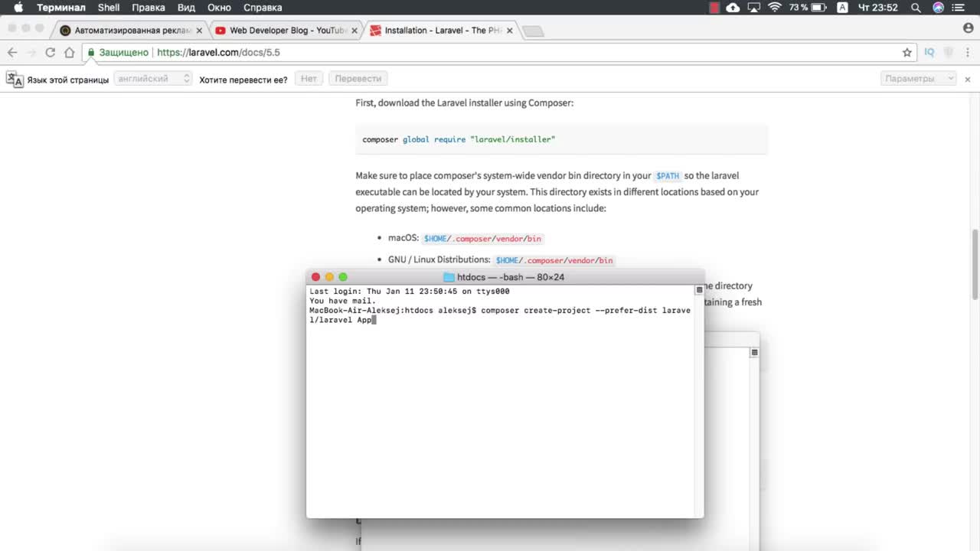Click the red status icon in menu bar

tap(714, 8)
